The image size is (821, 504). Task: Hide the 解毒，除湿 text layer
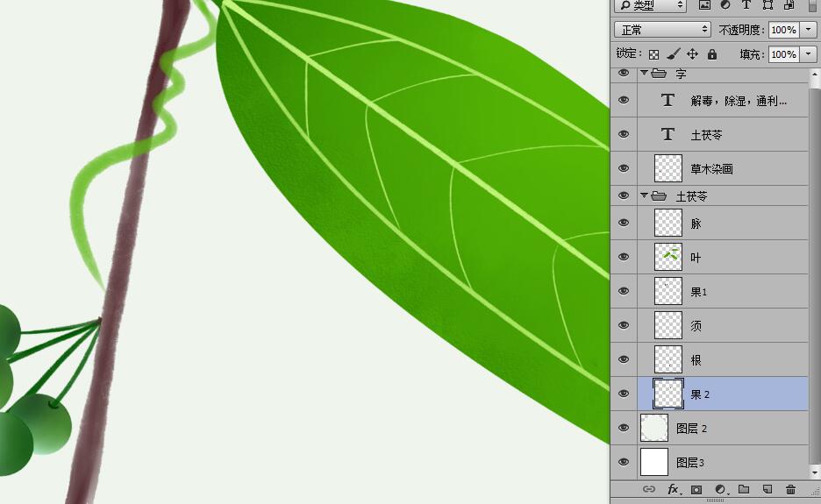click(624, 100)
